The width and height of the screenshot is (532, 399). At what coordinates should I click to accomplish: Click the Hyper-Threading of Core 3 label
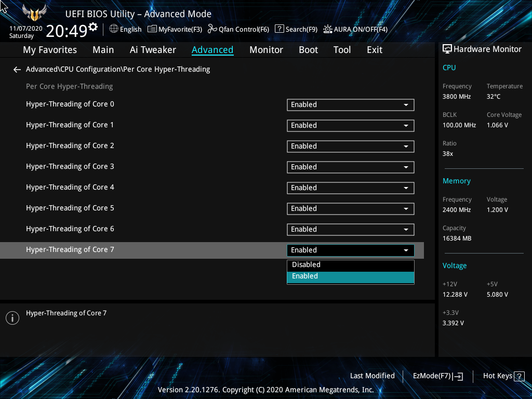(x=70, y=167)
